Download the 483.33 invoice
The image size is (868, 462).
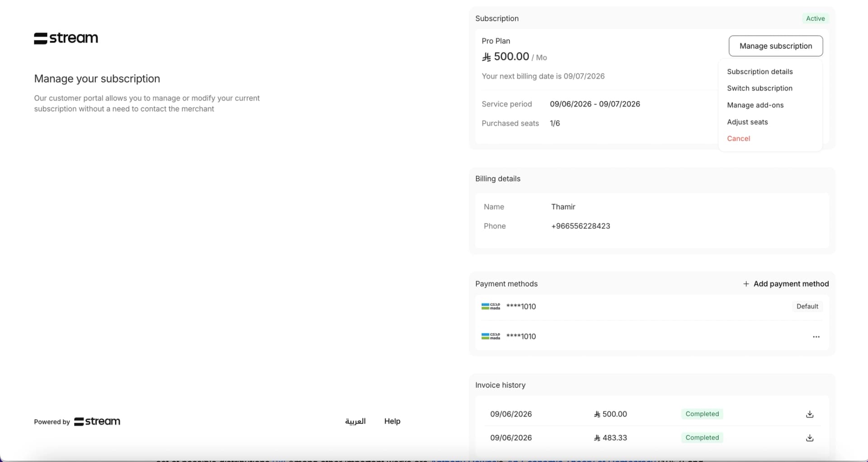coord(810,438)
